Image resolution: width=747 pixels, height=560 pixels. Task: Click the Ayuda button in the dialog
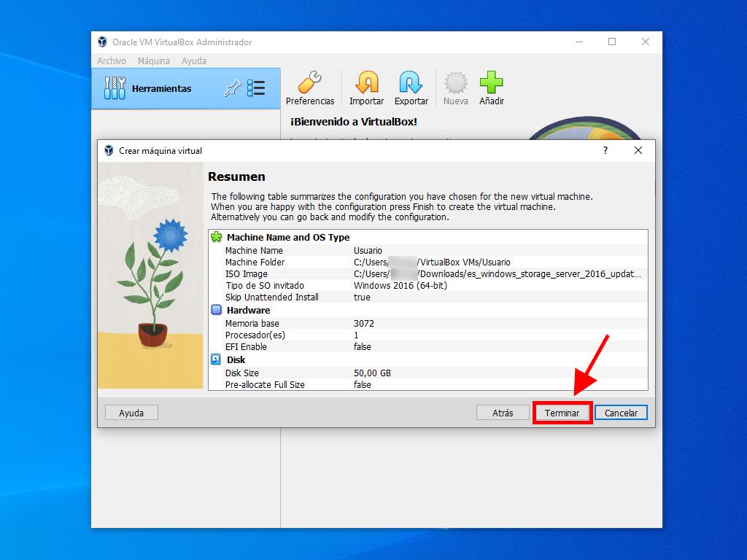tap(131, 413)
